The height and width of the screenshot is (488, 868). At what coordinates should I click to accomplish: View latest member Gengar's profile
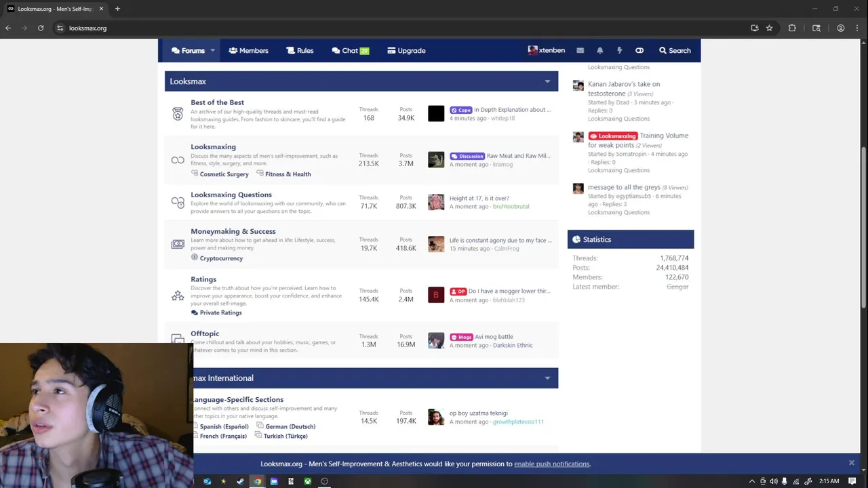coord(677,287)
